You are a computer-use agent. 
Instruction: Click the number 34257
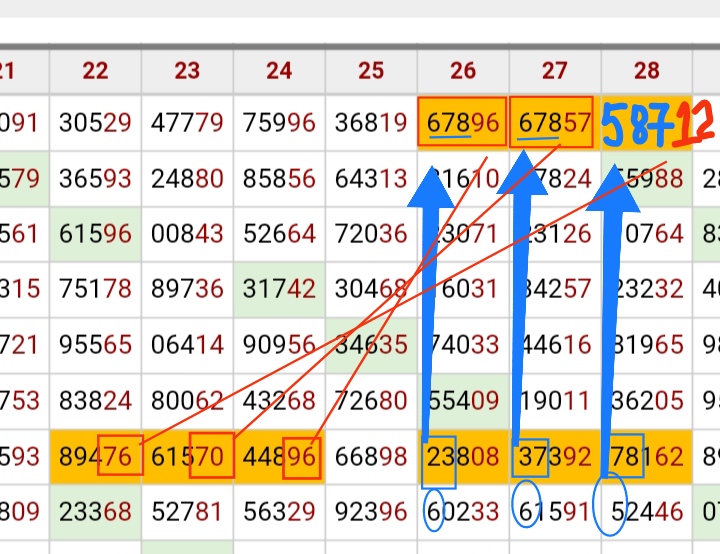(555, 289)
